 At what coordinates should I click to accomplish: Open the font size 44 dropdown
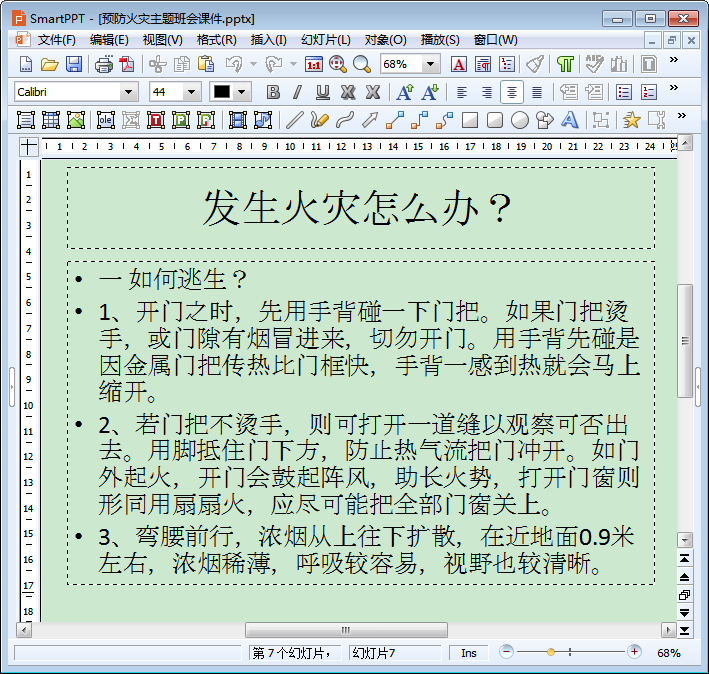(192, 92)
